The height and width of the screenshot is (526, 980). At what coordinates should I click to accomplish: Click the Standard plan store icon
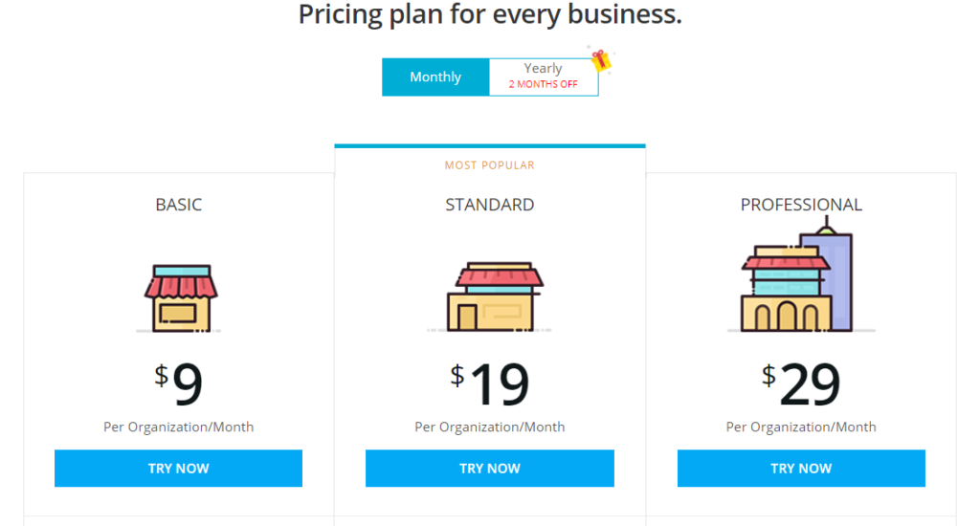[490, 297]
